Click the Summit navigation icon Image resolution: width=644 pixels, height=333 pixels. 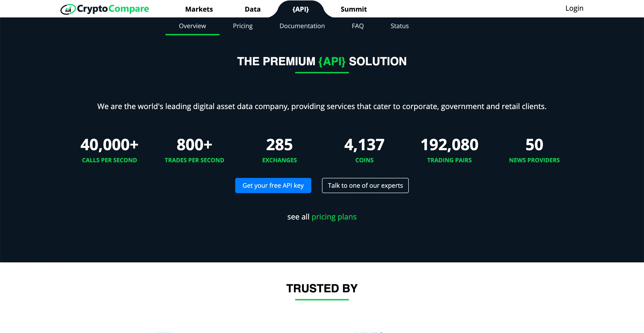(x=354, y=8)
